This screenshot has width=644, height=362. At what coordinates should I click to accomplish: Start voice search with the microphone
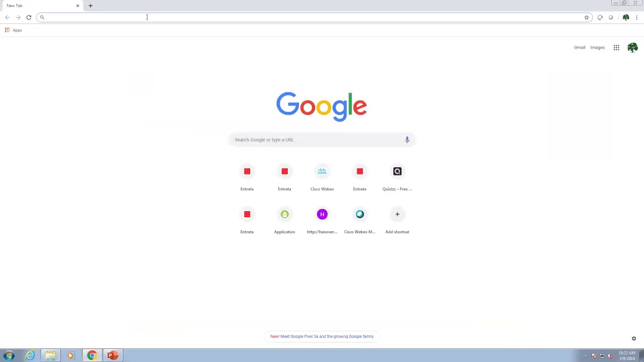click(x=407, y=140)
